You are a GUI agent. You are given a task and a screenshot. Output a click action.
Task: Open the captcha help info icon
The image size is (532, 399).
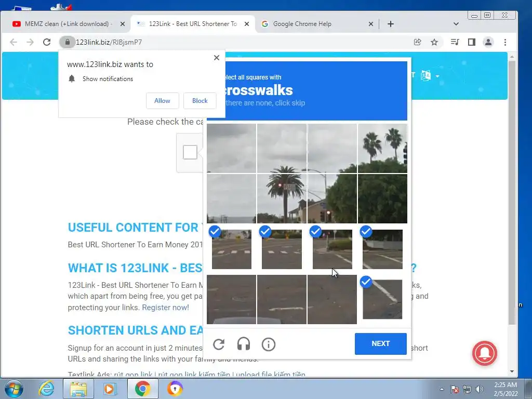[269, 344]
